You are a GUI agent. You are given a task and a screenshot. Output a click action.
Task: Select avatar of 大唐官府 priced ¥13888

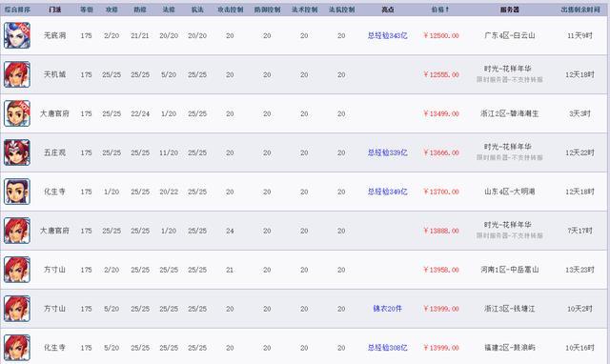pyautogui.click(x=17, y=231)
